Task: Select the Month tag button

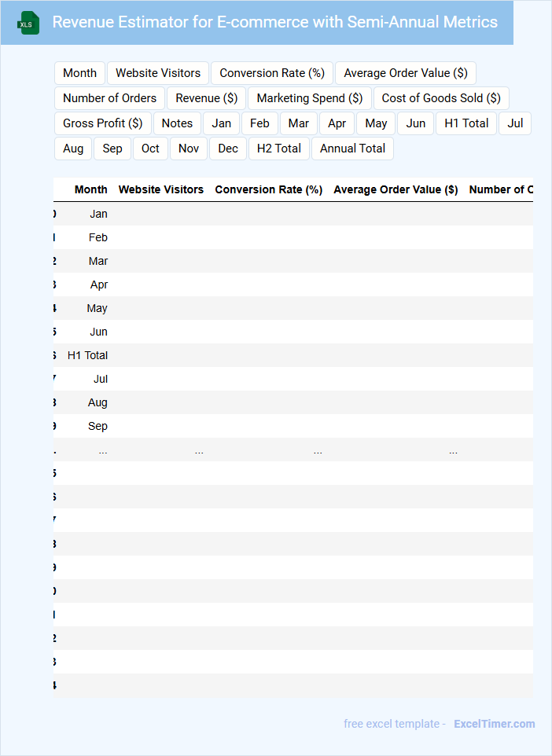Action: [79, 73]
